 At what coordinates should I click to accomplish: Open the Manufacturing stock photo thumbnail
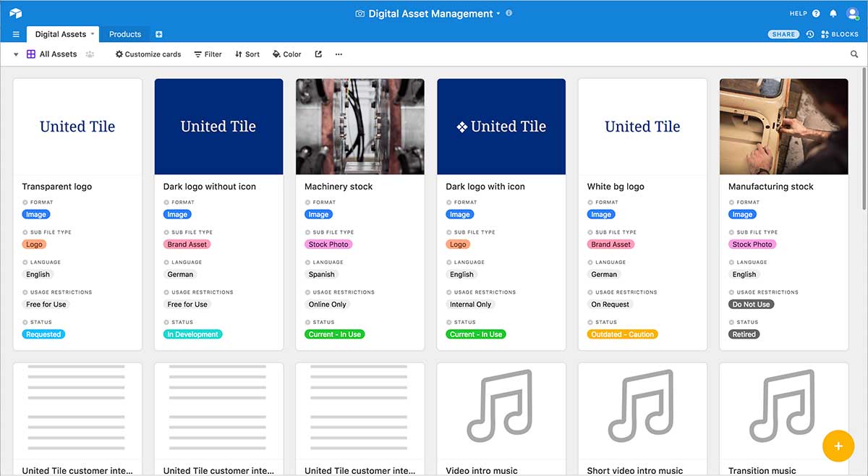[x=783, y=127]
